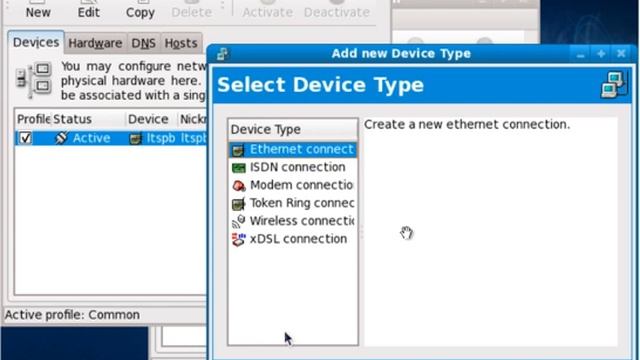The width and height of the screenshot is (640, 360).
Task: Click the New toolbar button
Action: pos(38,10)
